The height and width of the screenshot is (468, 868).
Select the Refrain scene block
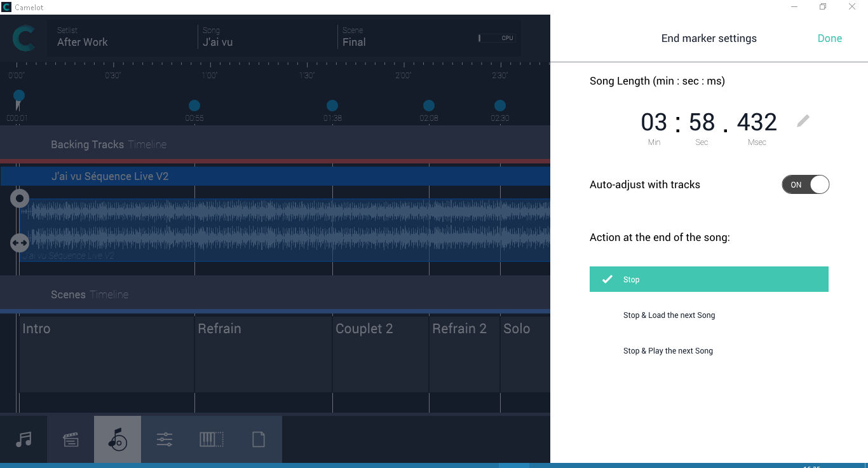(263, 354)
